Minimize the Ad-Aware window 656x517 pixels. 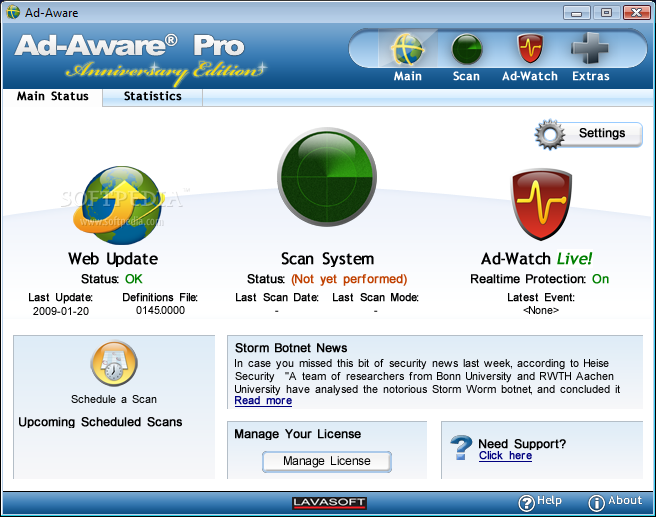[x=577, y=13]
